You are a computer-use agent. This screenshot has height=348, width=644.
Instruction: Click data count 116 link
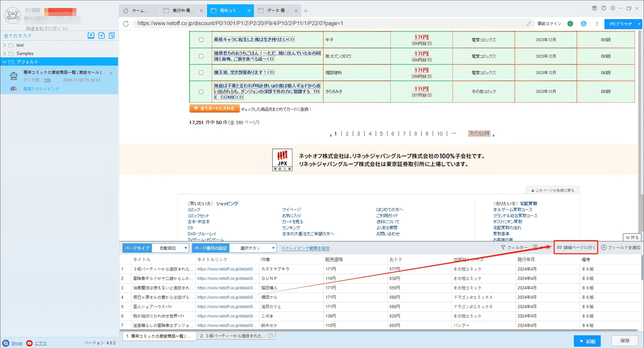click(47, 80)
